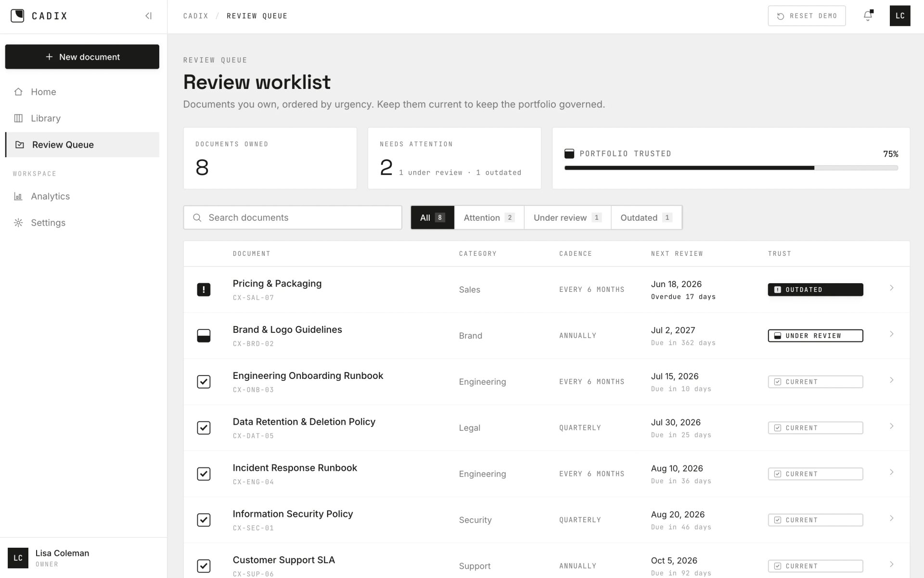Click the plus icon in New document

pos(49,57)
